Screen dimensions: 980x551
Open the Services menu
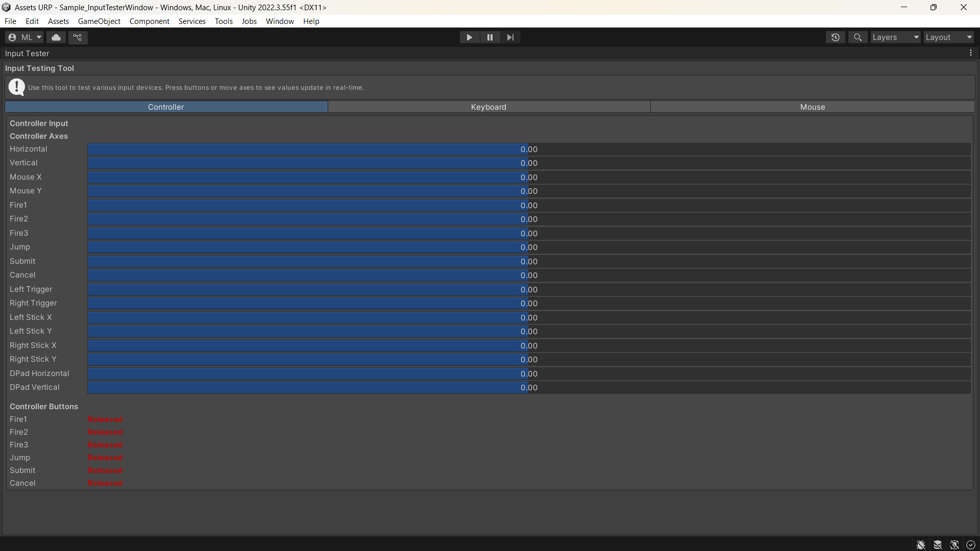[192, 21]
